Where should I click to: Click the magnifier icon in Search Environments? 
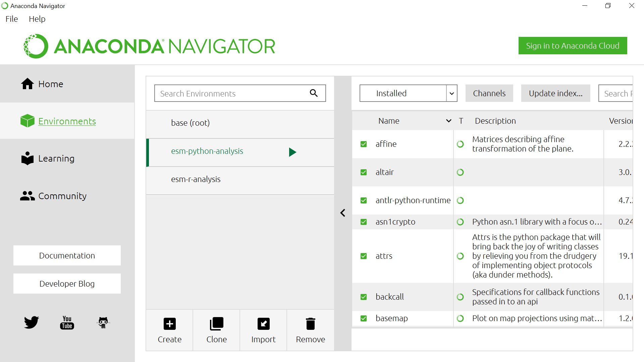[314, 93]
